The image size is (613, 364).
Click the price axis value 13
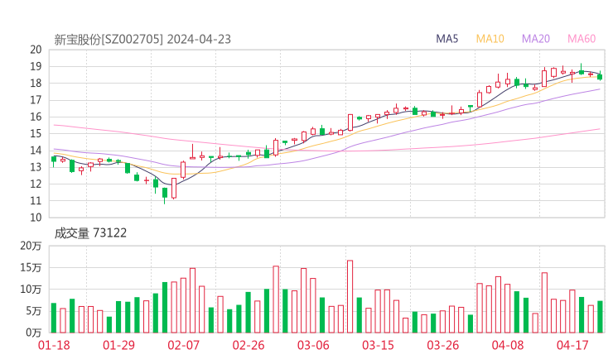tap(36, 167)
